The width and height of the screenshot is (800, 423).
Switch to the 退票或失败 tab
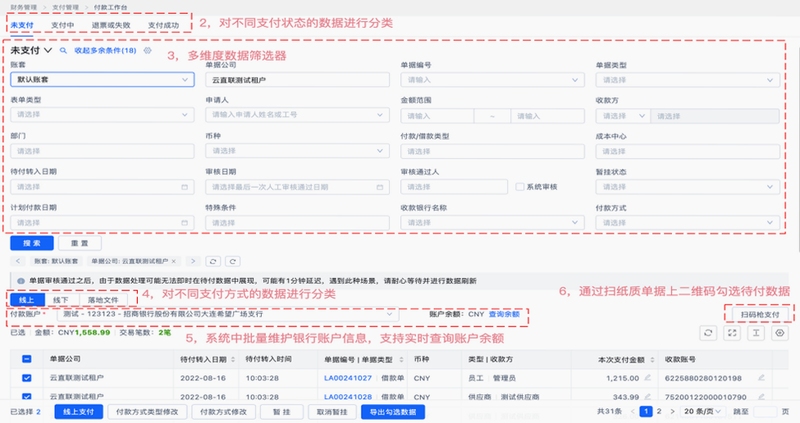(x=111, y=25)
